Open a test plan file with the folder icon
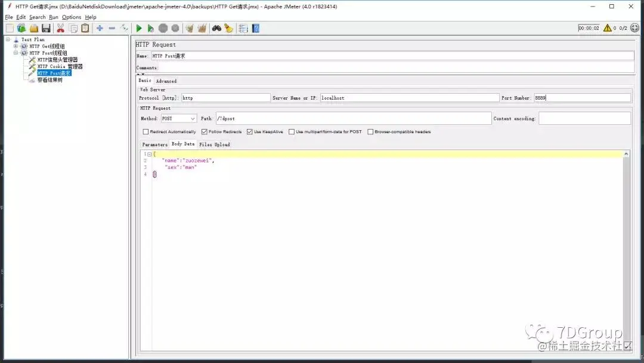644x363 pixels. 33,29
